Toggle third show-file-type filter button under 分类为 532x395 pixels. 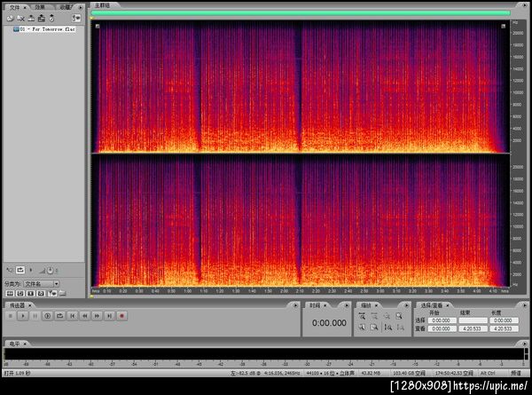(x=31, y=293)
